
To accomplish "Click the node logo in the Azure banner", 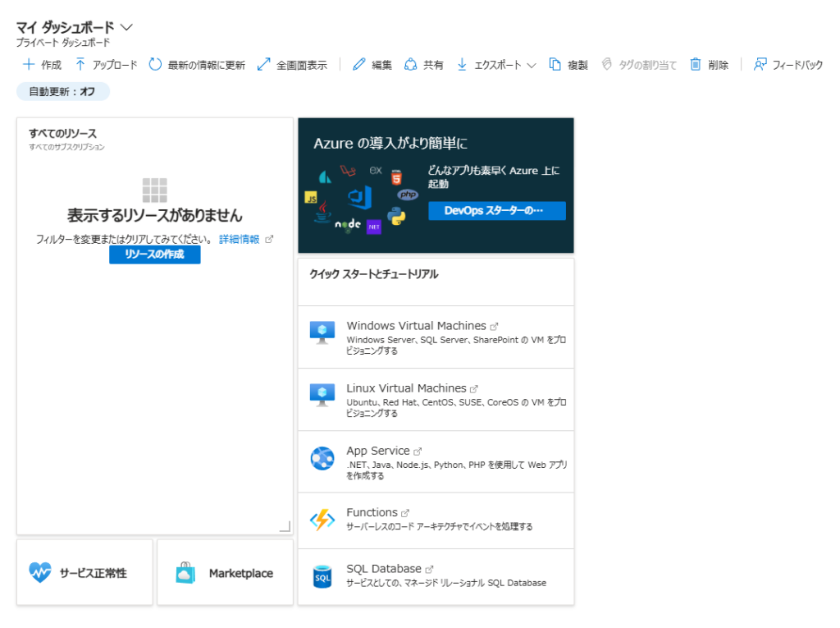I will [x=348, y=224].
